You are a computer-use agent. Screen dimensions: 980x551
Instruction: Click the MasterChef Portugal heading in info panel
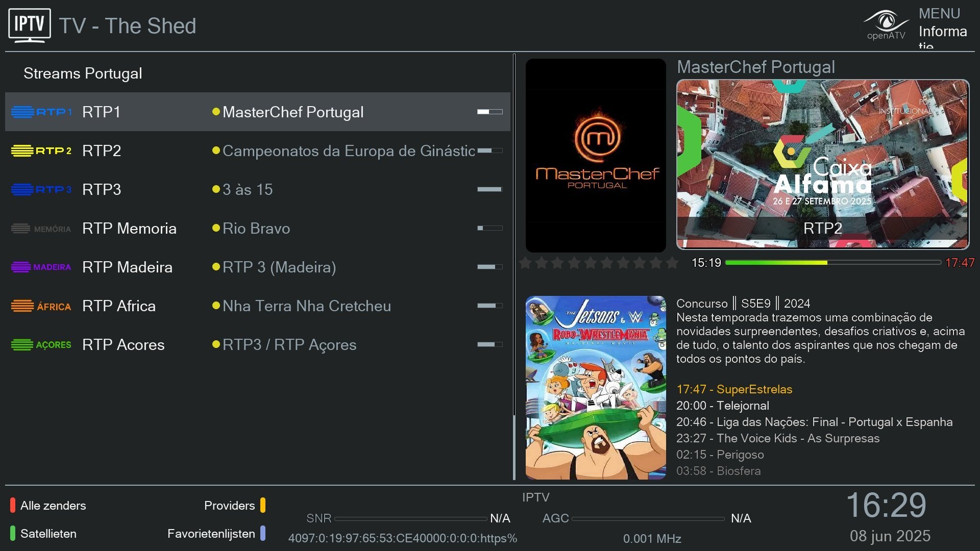tap(756, 67)
